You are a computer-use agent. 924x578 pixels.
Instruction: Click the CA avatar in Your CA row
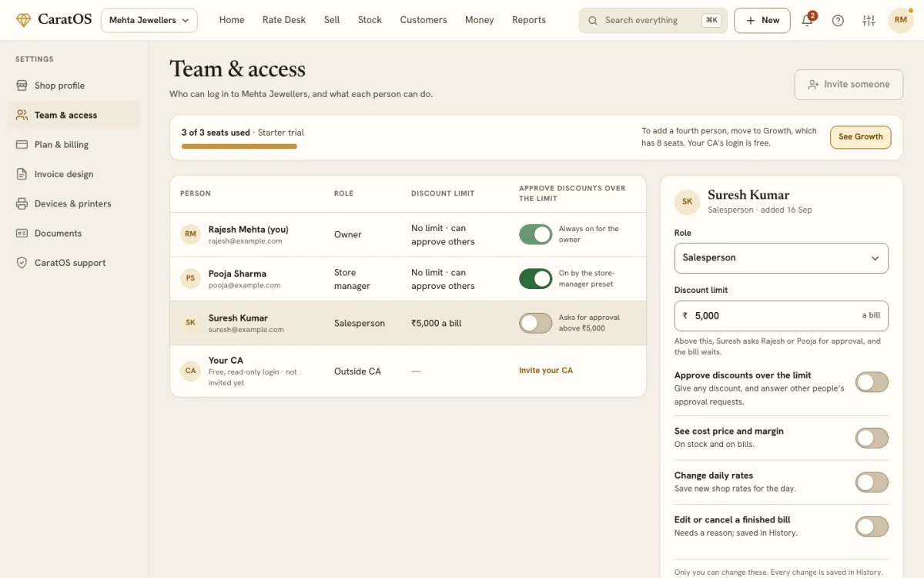click(190, 371)
